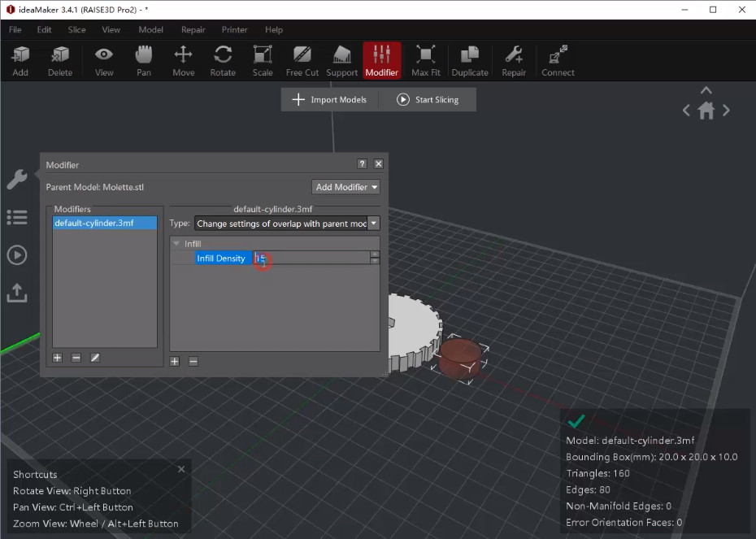Select the Scale tool
The height and width of the screenshot is (539, 756).
pos(263,61)
